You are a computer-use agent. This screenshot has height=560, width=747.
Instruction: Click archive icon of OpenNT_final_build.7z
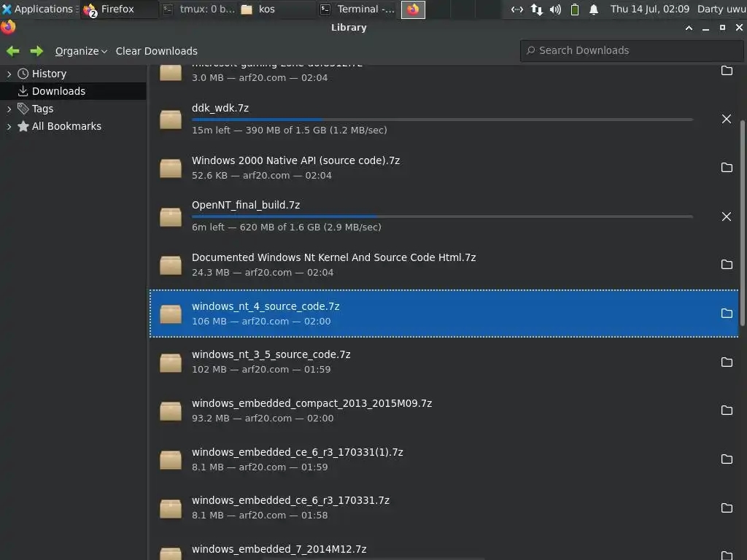(x=171, y=217)
